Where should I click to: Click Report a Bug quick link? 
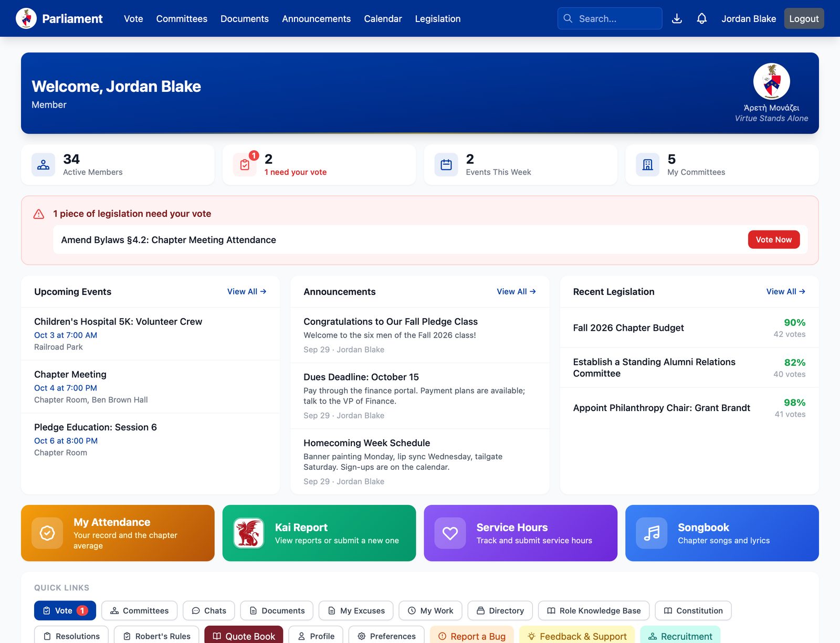tap(472, 636)
